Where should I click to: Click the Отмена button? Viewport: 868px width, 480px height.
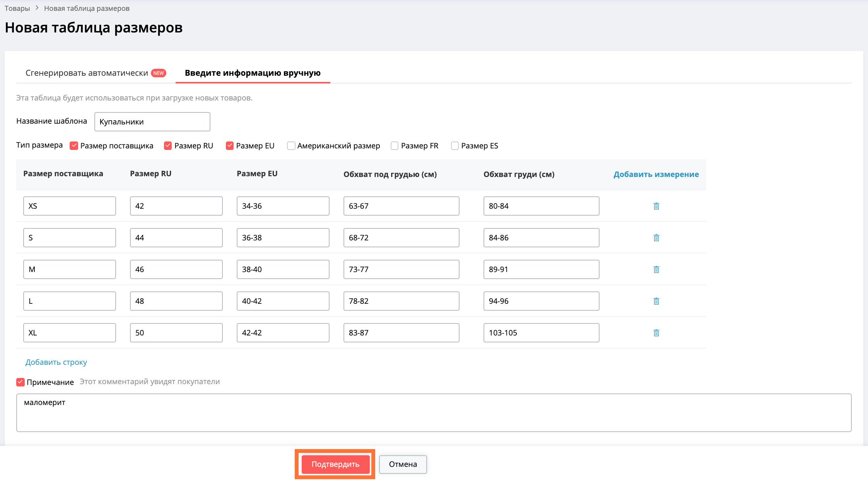click(x=403, y=464)
